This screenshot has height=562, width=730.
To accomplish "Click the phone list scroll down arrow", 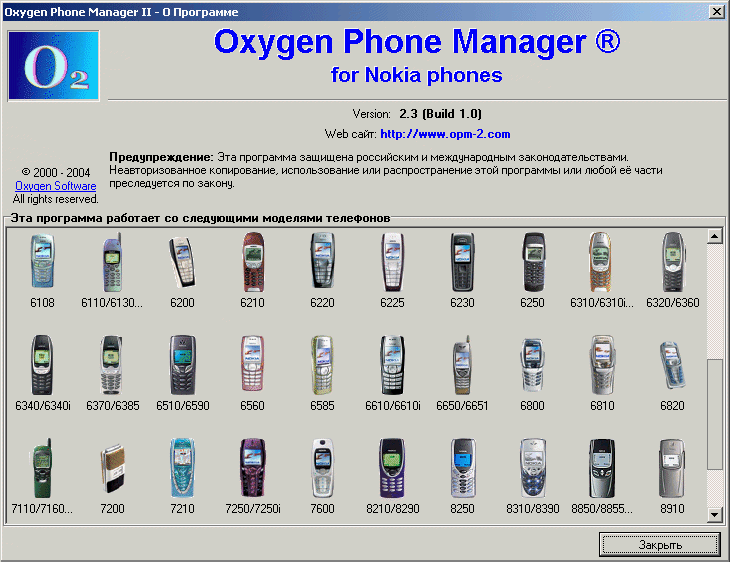I will click(x=715, y=515).
